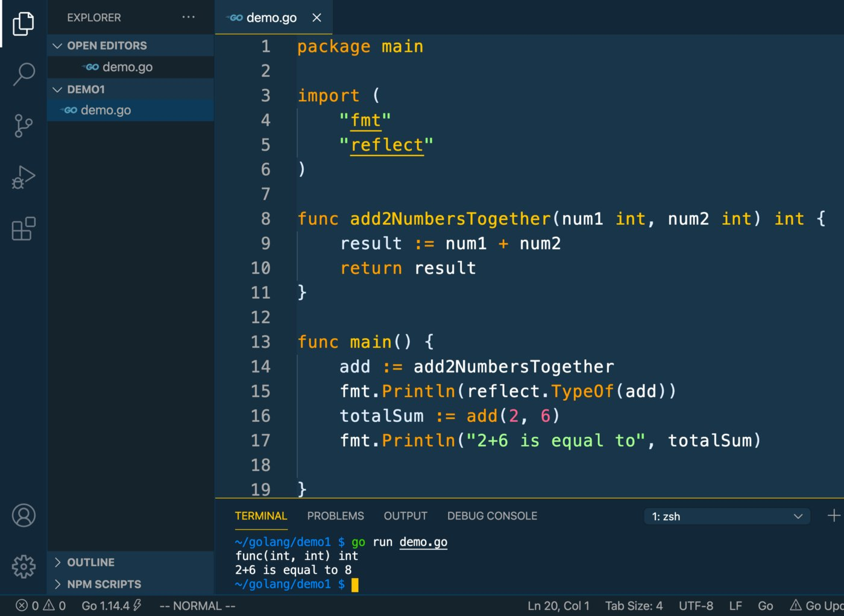Click TypeOf on line 15

pos(582,392)
